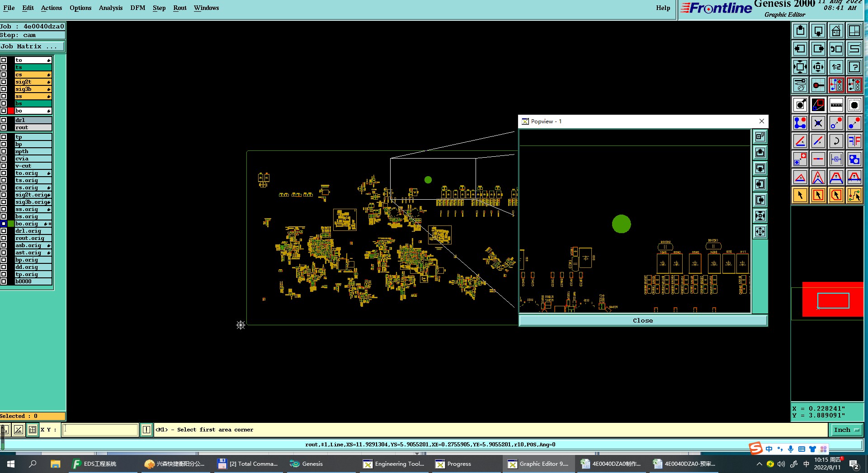This screenshot has width=868, height=473.
Task: Click the previous view undo icon
Action: point(836,49)
